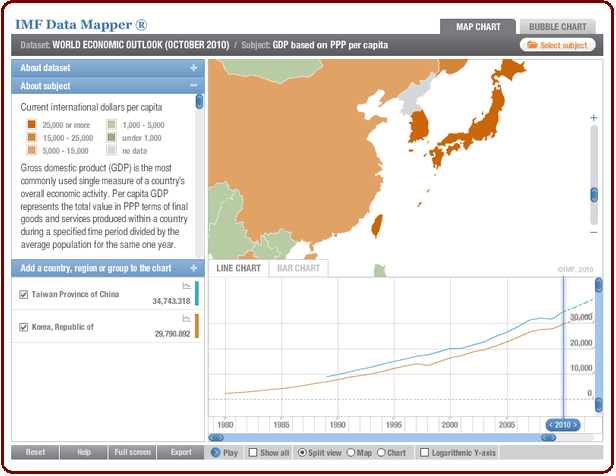The height and width of the screenshot is (476, 616).
Task: Click the About subject panel scrollbar thumb
Action: pyautogui.click(x=199, y=101)
